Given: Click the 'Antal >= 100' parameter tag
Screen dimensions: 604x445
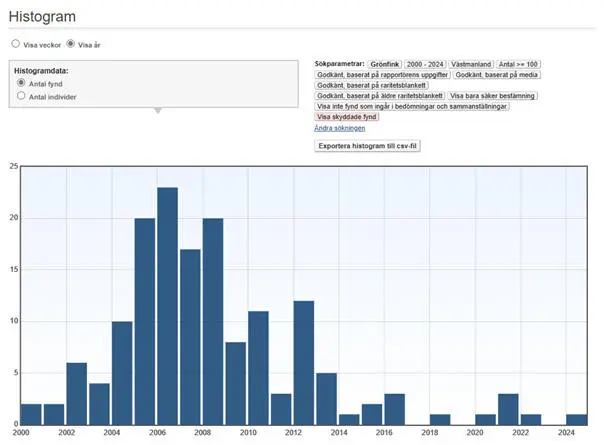Looking at the screenshot, I should (518, 63).
